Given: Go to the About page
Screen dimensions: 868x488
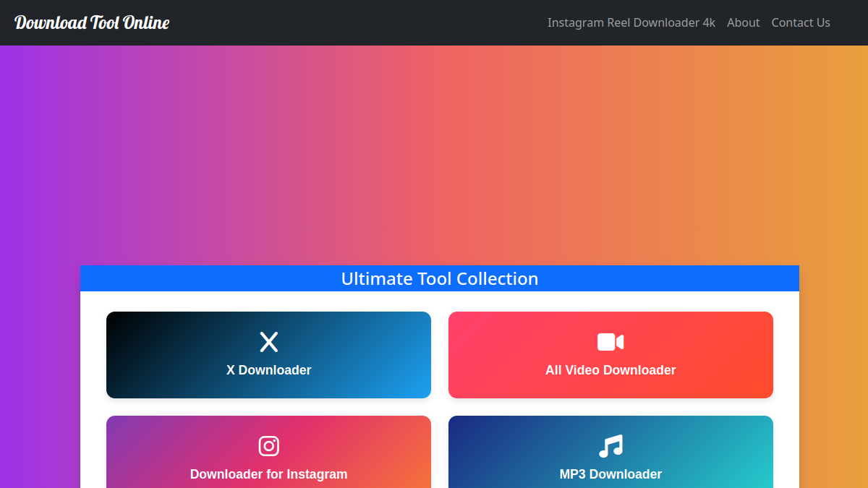Looking at the screenshot, I should (744, 22).
